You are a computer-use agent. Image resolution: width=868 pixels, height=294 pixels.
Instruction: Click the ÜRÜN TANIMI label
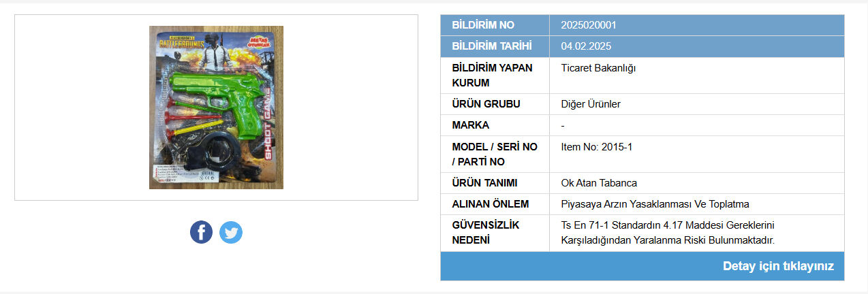coord(484,183)
